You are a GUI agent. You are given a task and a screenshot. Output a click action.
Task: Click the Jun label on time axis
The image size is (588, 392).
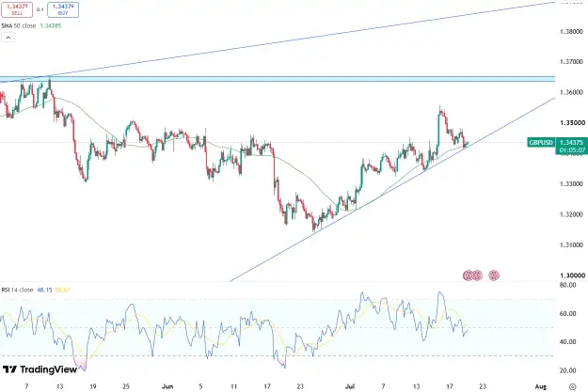click(167, 386)
